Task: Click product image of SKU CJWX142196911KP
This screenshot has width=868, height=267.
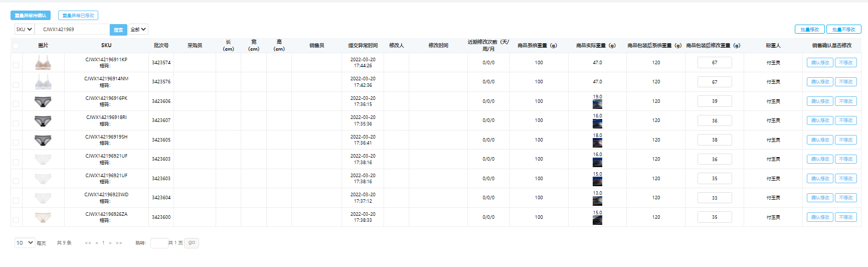Action: click(43, 63)
